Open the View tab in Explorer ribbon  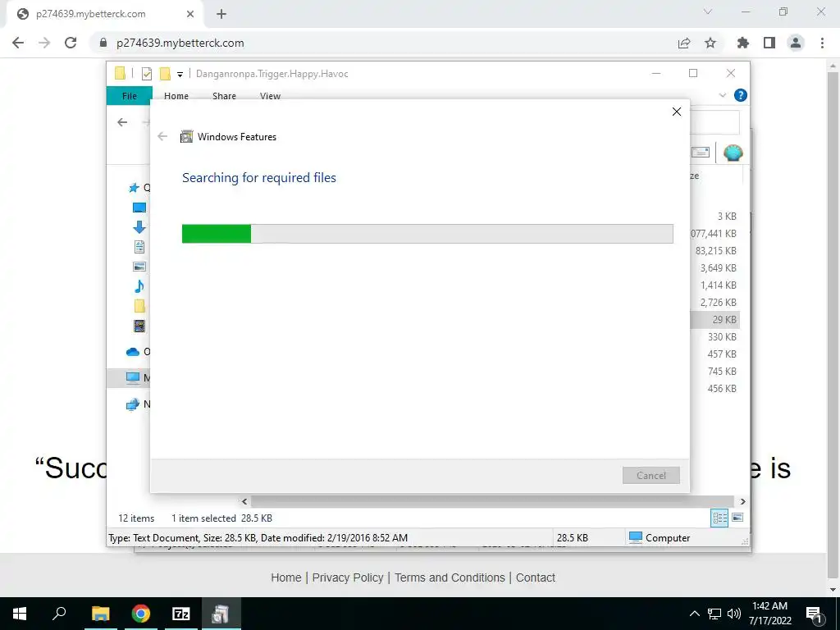270,96
